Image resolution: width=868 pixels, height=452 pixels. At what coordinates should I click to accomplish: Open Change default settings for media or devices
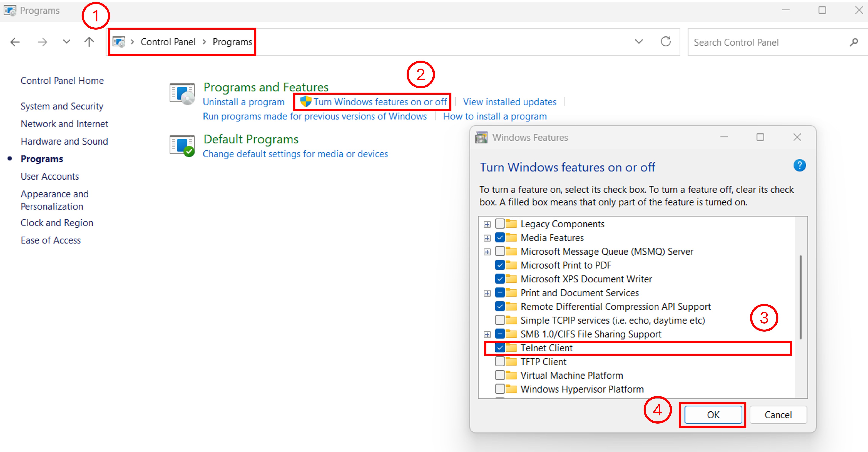pos(295,154)
